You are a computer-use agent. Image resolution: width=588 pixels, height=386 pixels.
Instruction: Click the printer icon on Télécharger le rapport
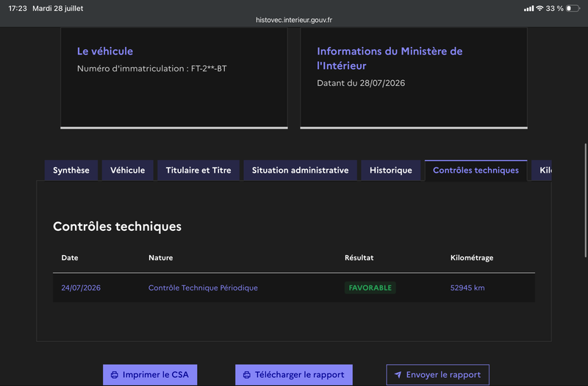[x=247, y=375]
